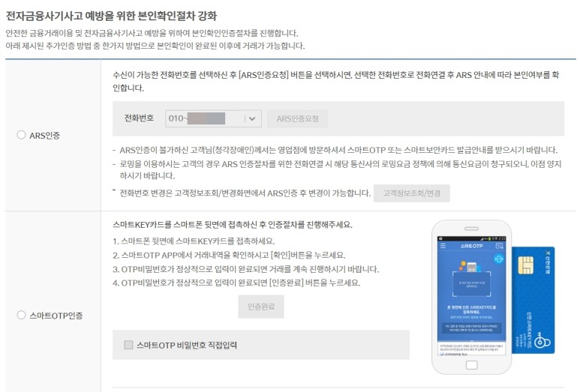Click the 로밍을 이용하시는 고객 notice line
Screen dimensions: 580x392
[341, 169]
